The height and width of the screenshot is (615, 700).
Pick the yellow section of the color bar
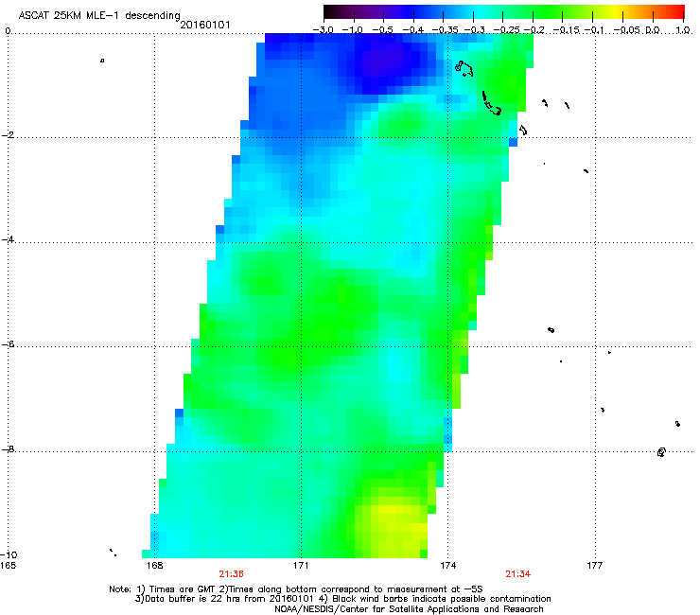(619, 11)
